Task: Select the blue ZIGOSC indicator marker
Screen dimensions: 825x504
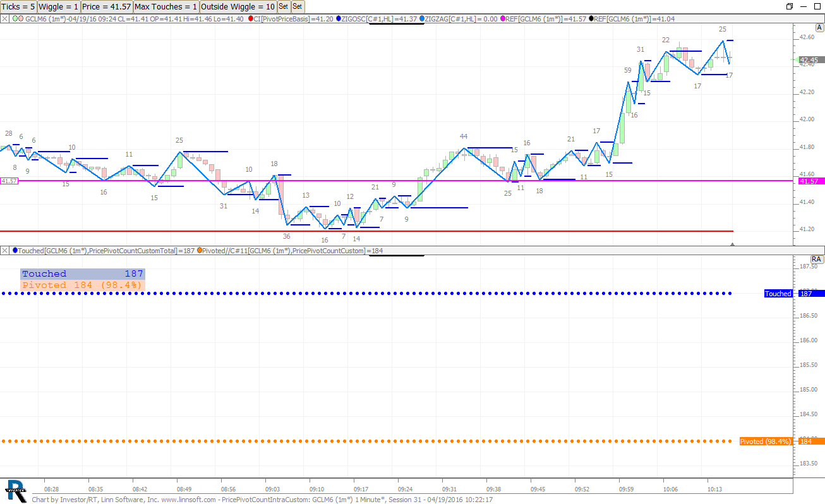Action: 339,19
